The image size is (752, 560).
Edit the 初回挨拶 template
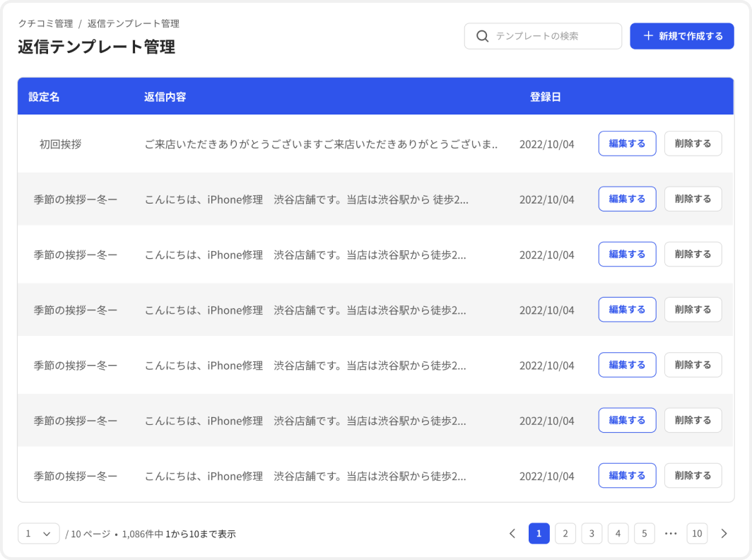[627, 144]
